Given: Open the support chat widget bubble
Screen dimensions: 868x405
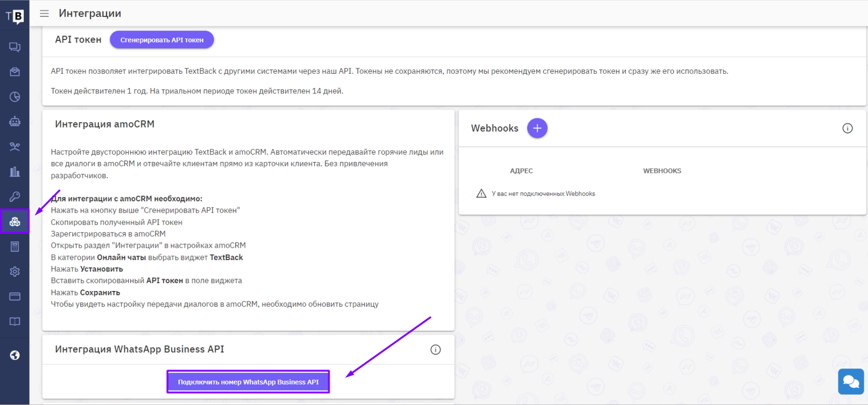Looking at the screenshot, I should 851,381.
